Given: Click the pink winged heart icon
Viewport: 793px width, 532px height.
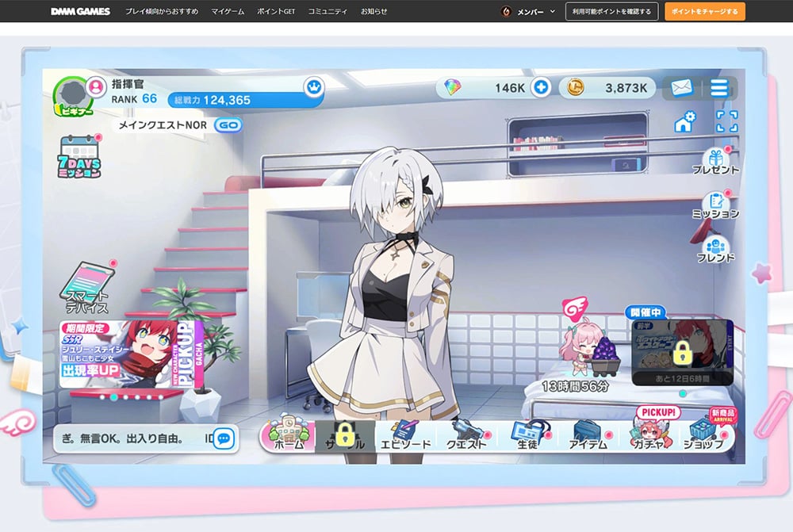Looking at the screenshot, I should [x=575, y=308].
